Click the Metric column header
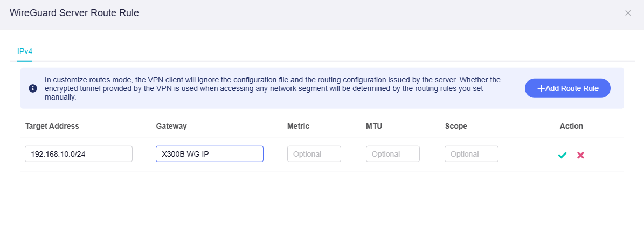Screen dimensions: 644x231 (298, 126)
